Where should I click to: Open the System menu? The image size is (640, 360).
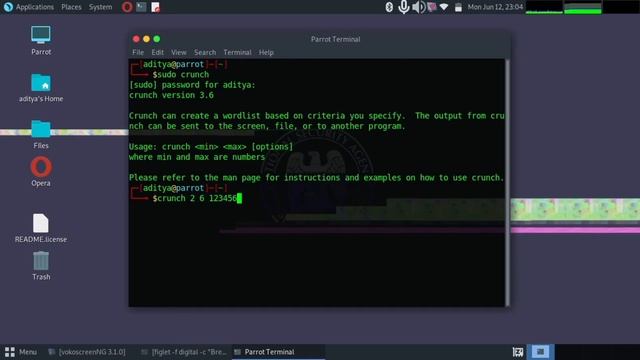(x=100, y=7)
